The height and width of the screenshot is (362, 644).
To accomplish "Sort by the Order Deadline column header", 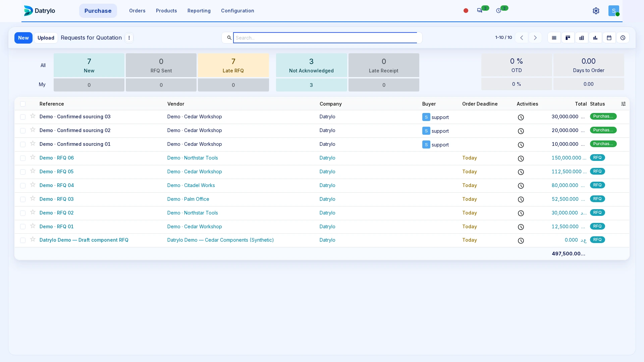I will [480, 104].
